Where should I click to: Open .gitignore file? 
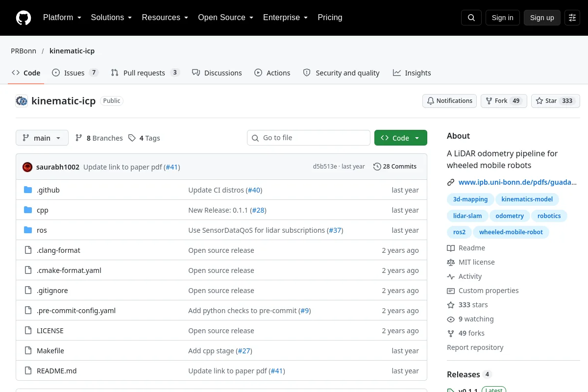(52, 291)
